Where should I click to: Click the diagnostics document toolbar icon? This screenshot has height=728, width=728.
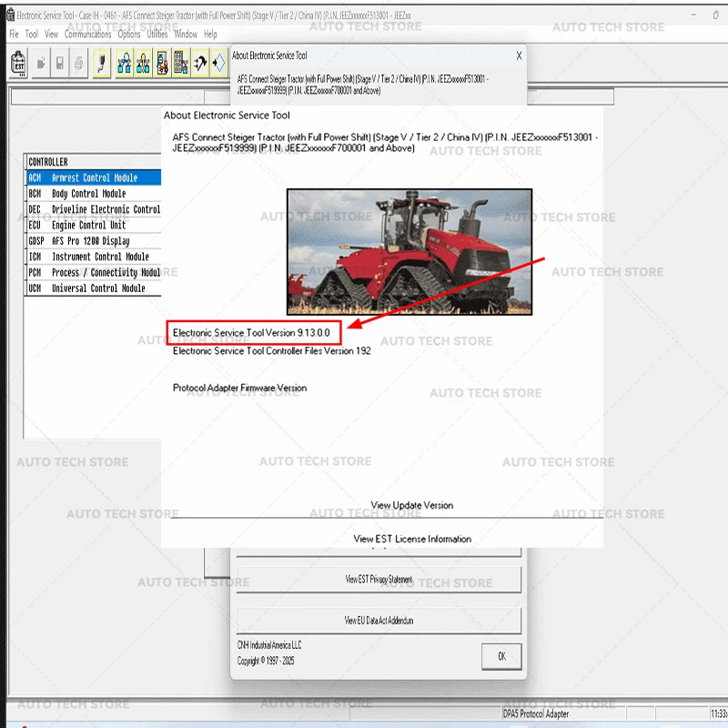coord(162,63)
